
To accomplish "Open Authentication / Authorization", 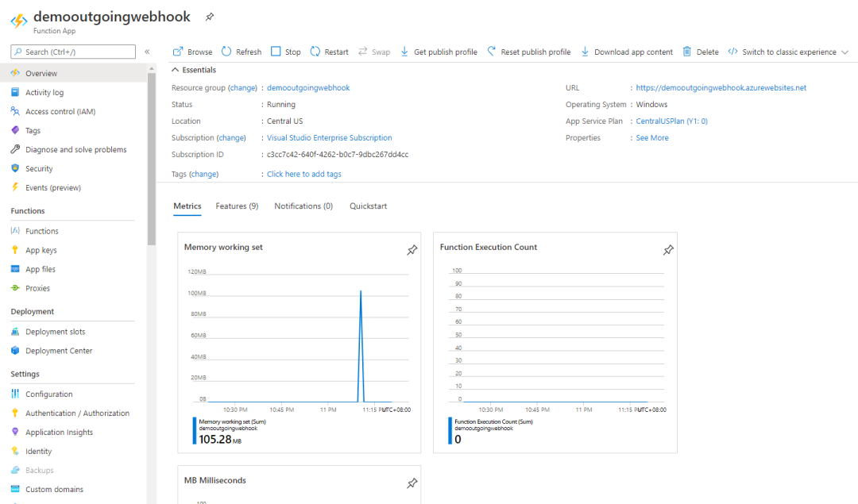I will (73, 414).
